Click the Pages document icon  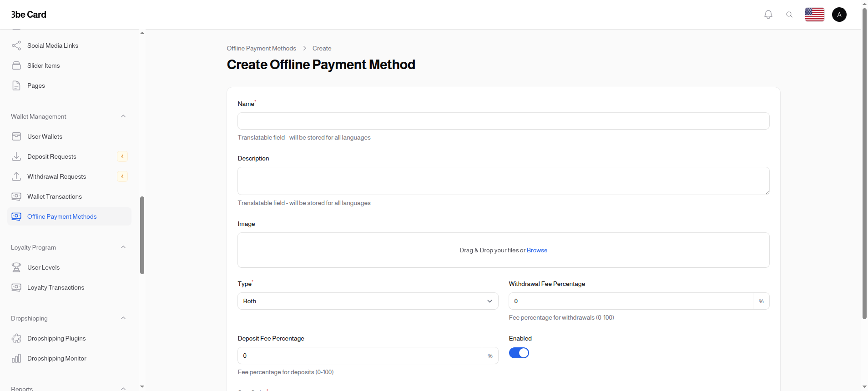pyautogui.click(x=16, y=85)
